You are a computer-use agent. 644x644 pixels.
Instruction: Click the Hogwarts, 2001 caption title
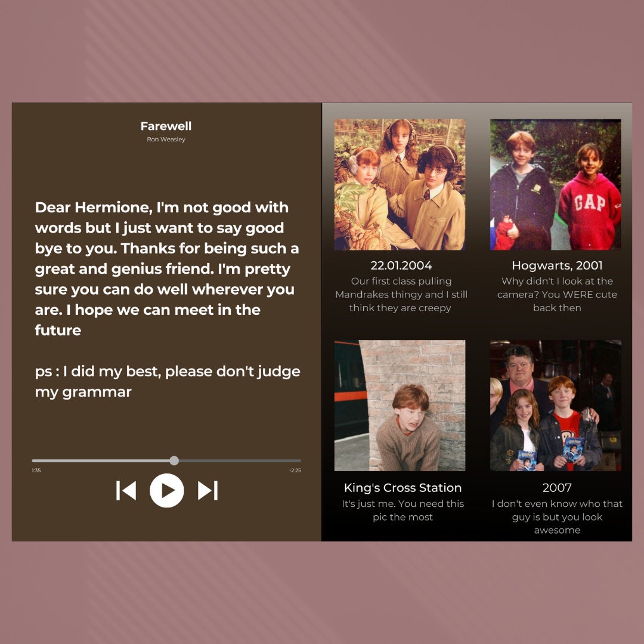[557, 265]
